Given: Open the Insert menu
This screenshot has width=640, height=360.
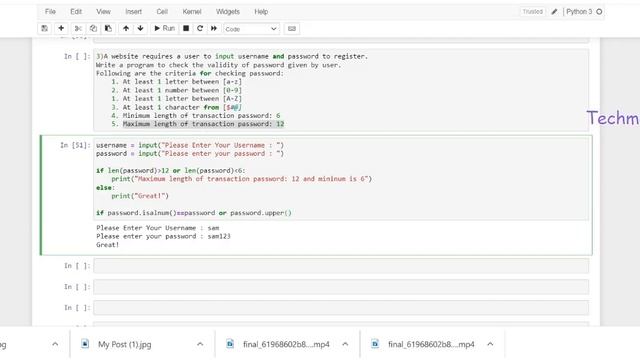Looking at the screenshot, I should point(133,11).
